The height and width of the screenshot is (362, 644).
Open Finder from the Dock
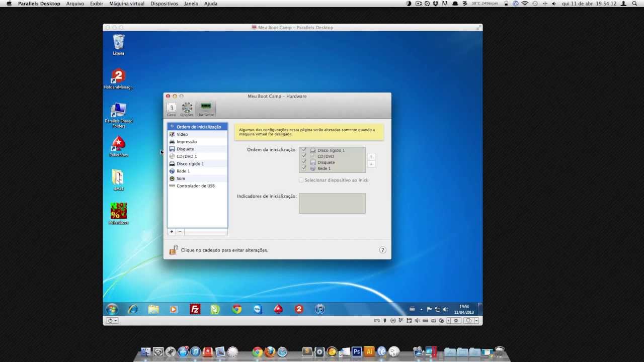(146, 352)
